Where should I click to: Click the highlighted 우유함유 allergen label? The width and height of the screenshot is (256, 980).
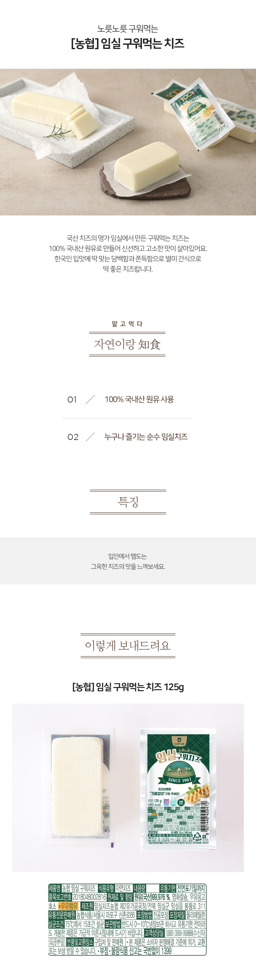68,906
